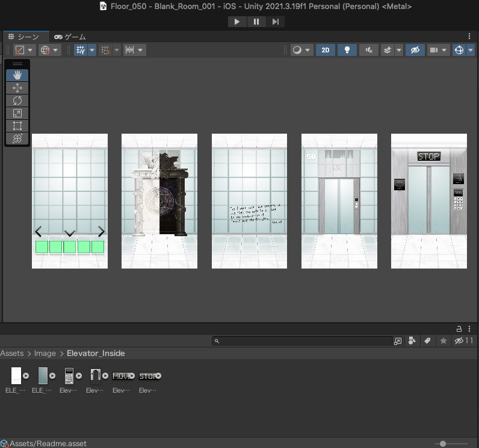Toggle scene lighting with the lightbulb
This screenshot has height=448, width=479.
[347, 51]
